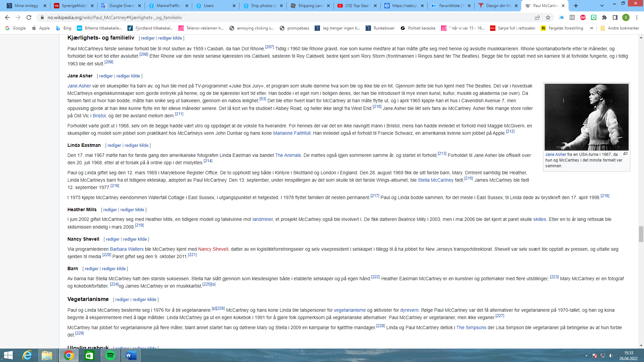This screenshot has height=362, width=644.
Task: Switch to the Mine innlegg tab
Action: tap(27, 6)
